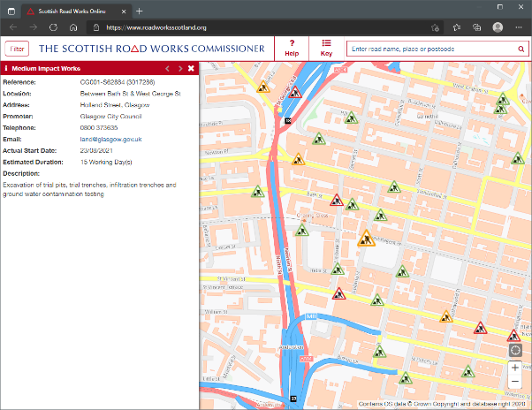The height and width of the screenshot is (410, 532).
Task: Select red roadworks marker on Bath St
Action: click(337, 201)
